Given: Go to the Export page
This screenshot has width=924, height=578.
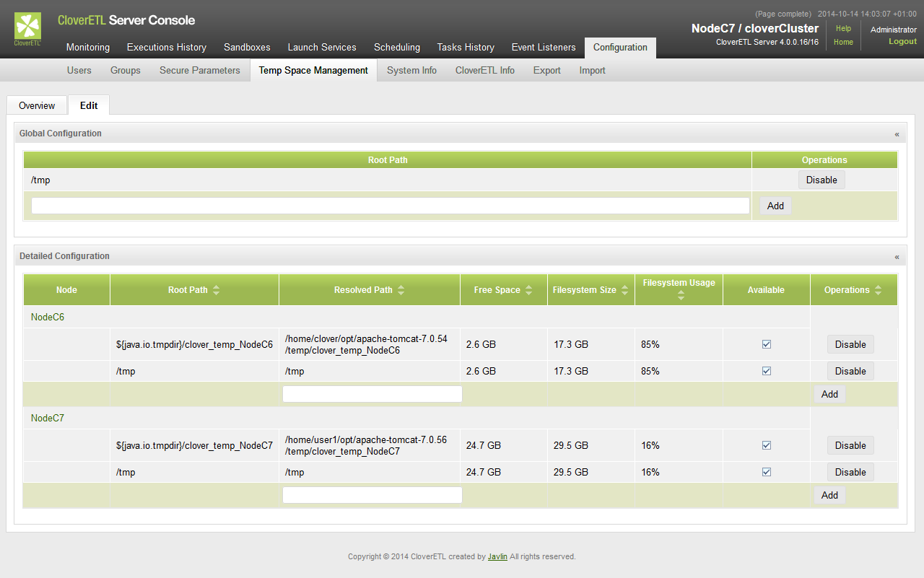Looking at the screenshot, I should (547, 70).
